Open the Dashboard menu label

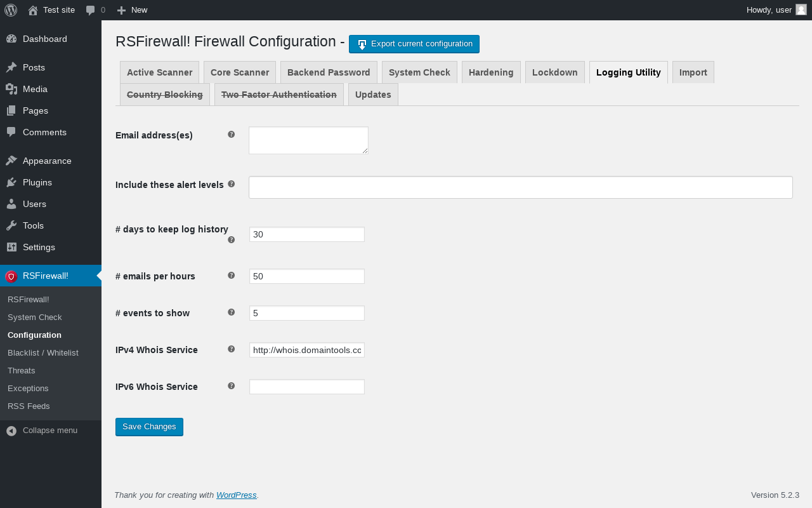point(45,39)
